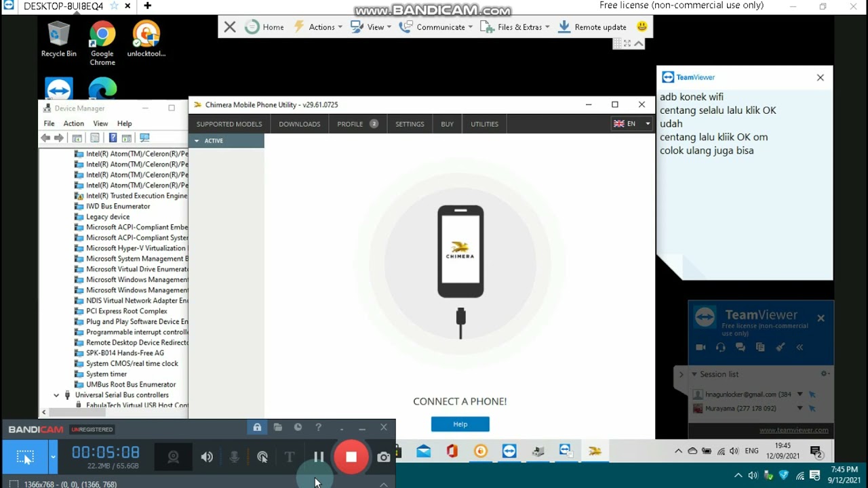Open the Settings tab in Chimera
The width and height of the screenshot is (868, 488).
(410, 124)
